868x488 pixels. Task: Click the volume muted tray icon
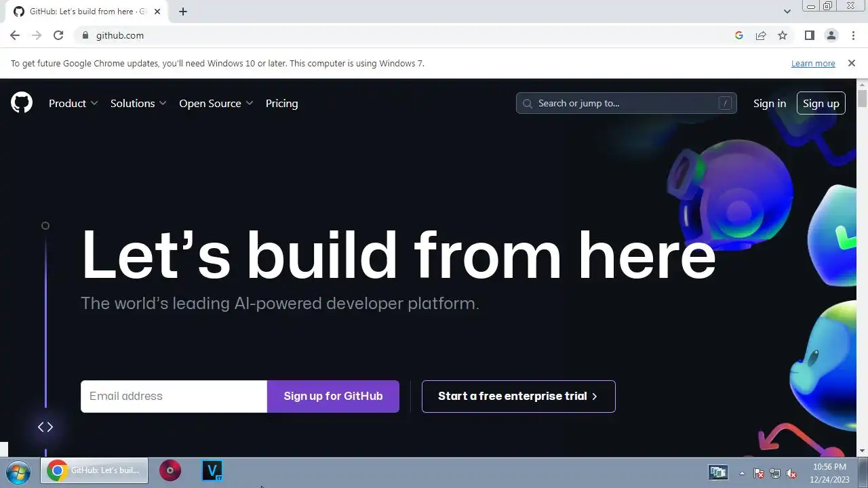[791, 474]
